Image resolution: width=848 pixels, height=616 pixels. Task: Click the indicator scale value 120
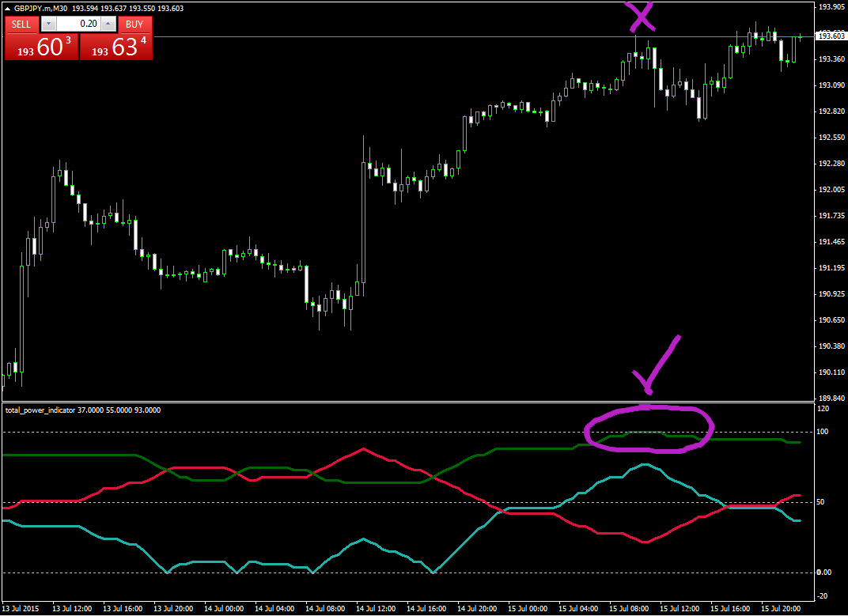pyautogui.click(x=823, y=410)
